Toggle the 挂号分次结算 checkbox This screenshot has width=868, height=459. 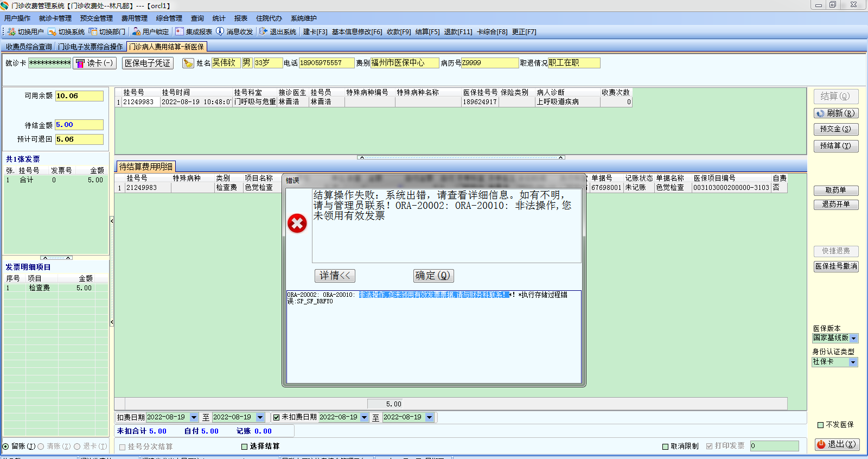(122, 447)
